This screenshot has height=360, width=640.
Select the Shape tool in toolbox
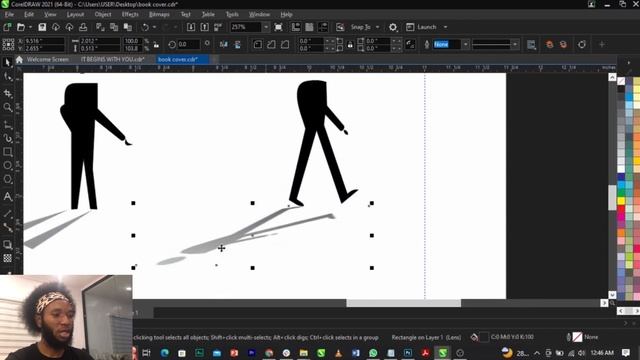[x=7, y=77]
